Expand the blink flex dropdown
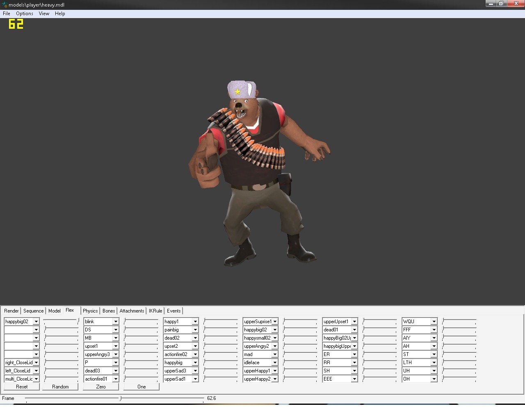 click(116, 322)
